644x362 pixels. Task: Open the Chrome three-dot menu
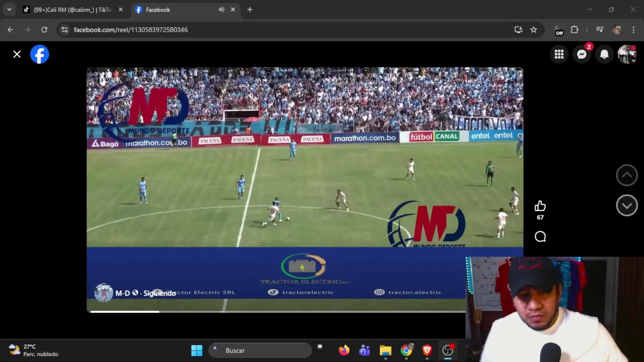point(633,30)
